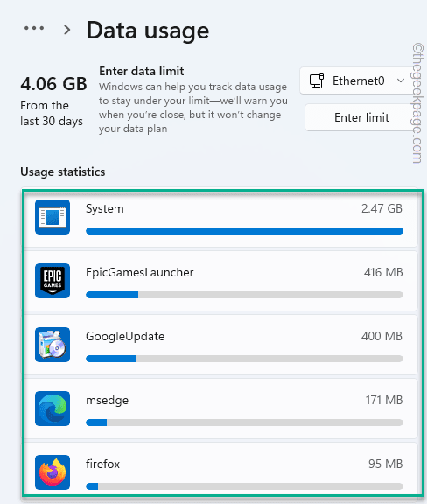
Task: Click the 4.06 GB total usage figure
Action: click(53, 84)
